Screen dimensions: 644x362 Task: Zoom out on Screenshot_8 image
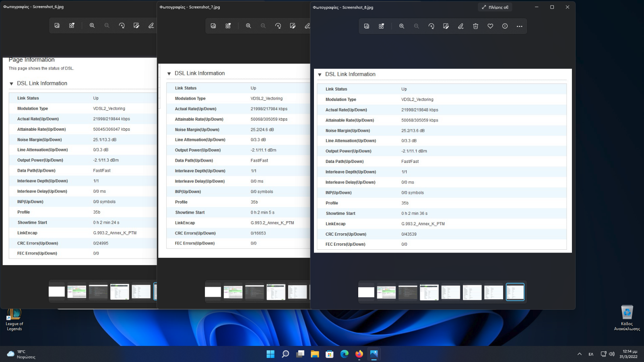click(x=417, y=26)
